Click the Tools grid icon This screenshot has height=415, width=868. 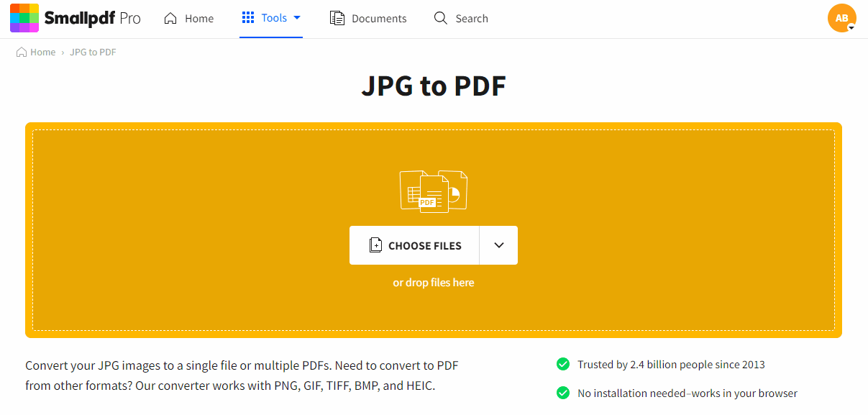tap(248, 18)
